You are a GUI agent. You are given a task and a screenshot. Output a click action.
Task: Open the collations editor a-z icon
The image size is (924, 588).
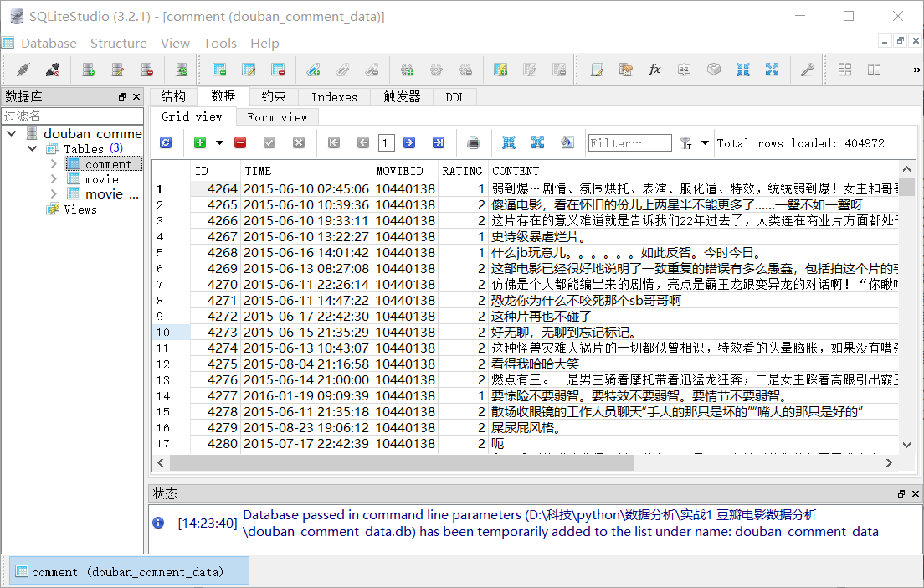click(x=684, y=70)
